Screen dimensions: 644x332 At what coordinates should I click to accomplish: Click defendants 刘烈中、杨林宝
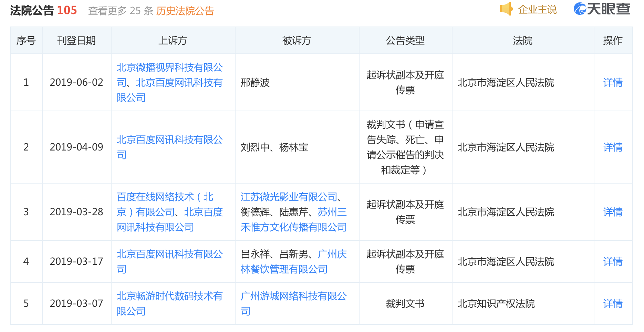[x=274, y=147]
